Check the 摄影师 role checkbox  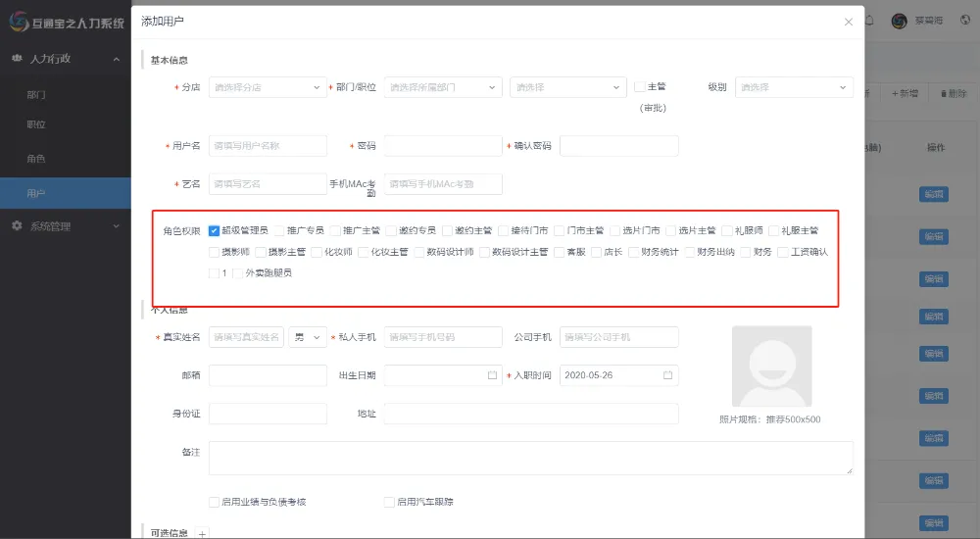pyautogui.click(x=214, y=252)
